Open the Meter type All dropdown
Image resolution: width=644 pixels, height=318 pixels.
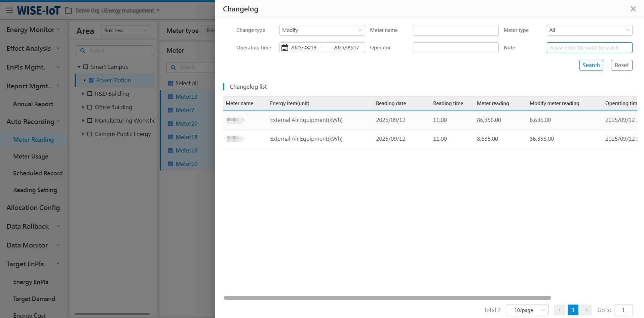[589, 30]
